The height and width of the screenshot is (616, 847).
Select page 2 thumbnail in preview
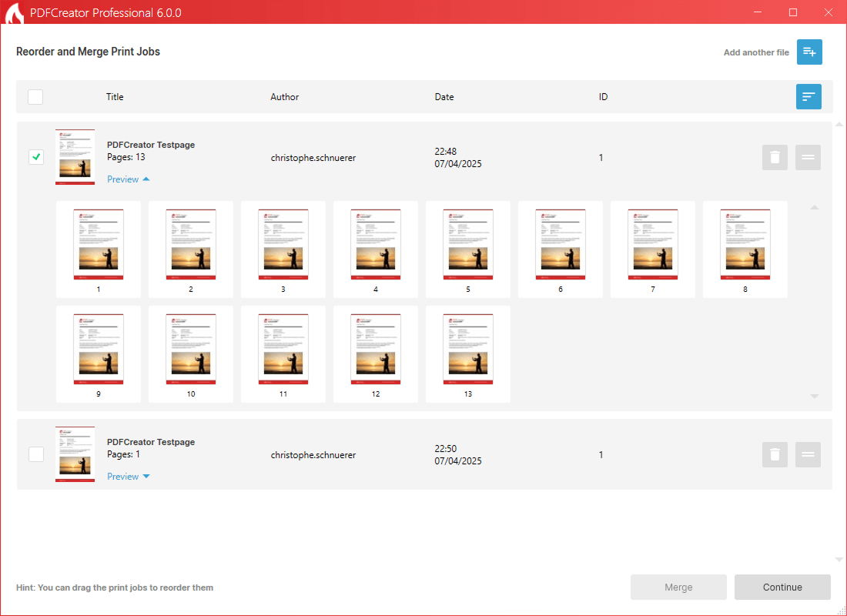pyautogui.click(x=191, y=249)
